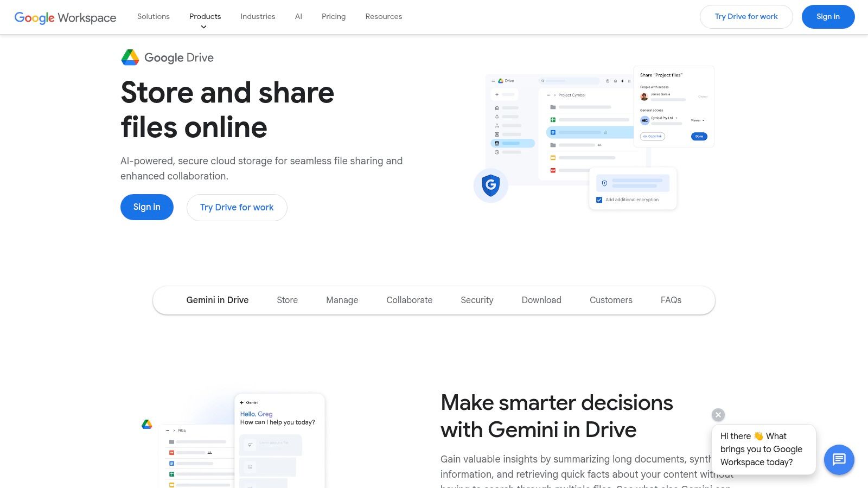Switch to the Security tab
The width and height of the screenshot is (868, 488).
(476, 300)
